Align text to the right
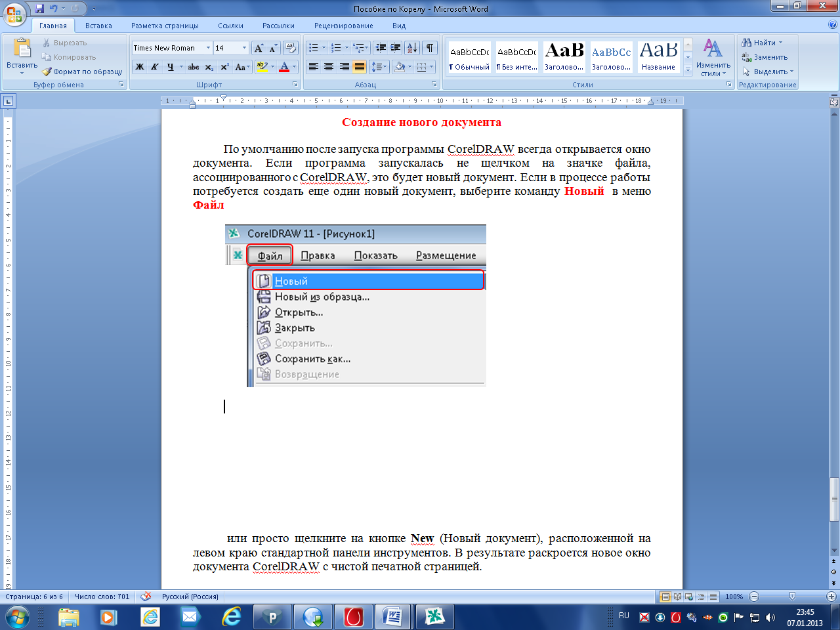840x630 pixels. 344,67
